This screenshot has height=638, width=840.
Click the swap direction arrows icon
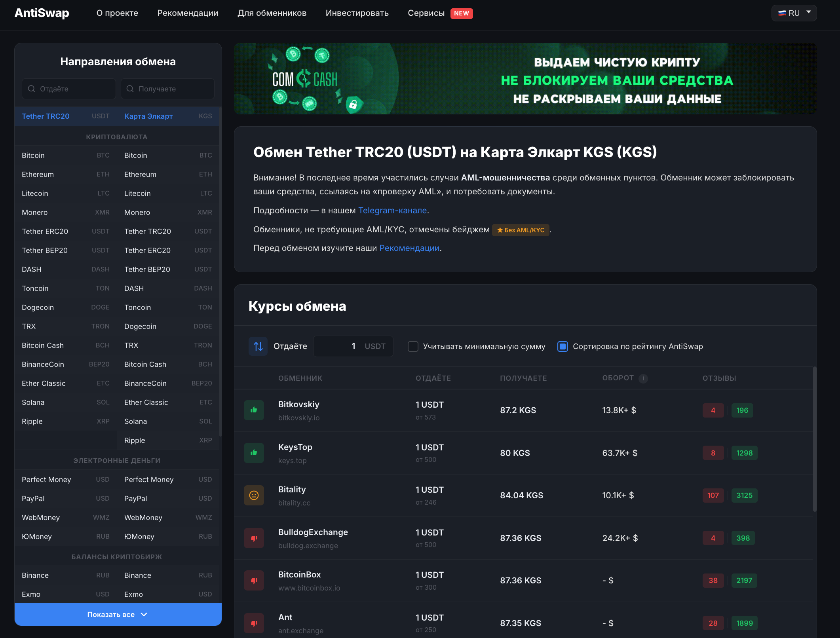tap(258, 346)
